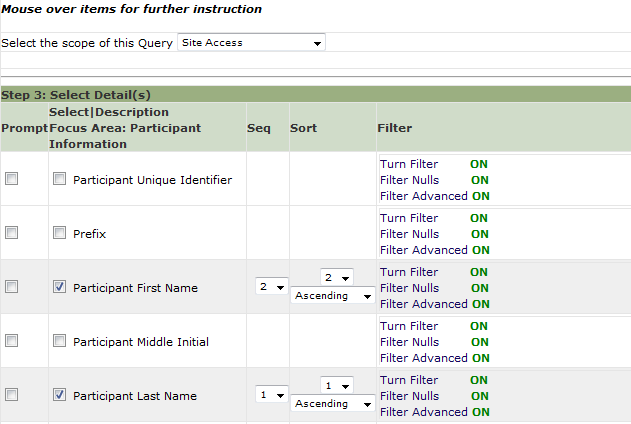This screenshot has height=424, width=631.
Task: Check the Participant Unique Identifier select checkbox
Action: (x=60, y=179)
